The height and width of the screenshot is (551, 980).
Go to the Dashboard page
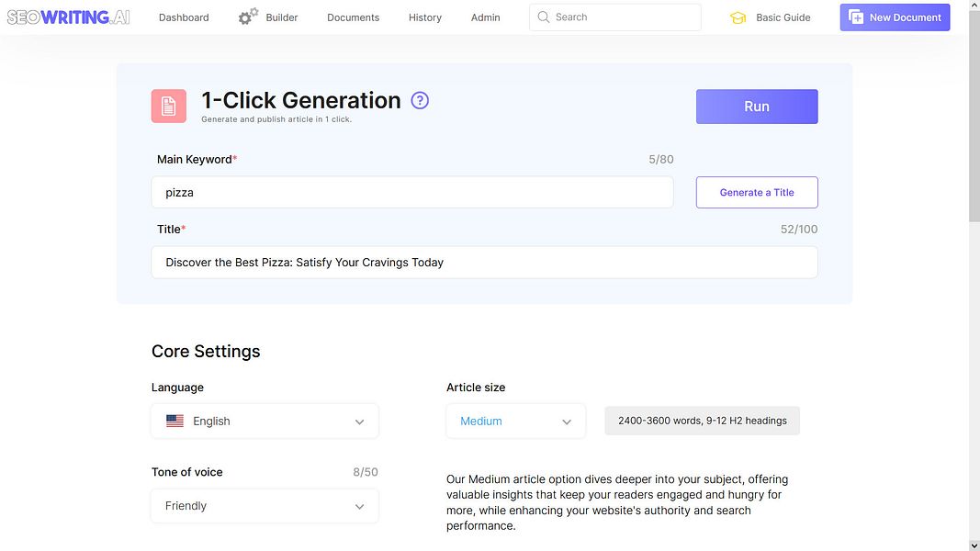(184, 17)
